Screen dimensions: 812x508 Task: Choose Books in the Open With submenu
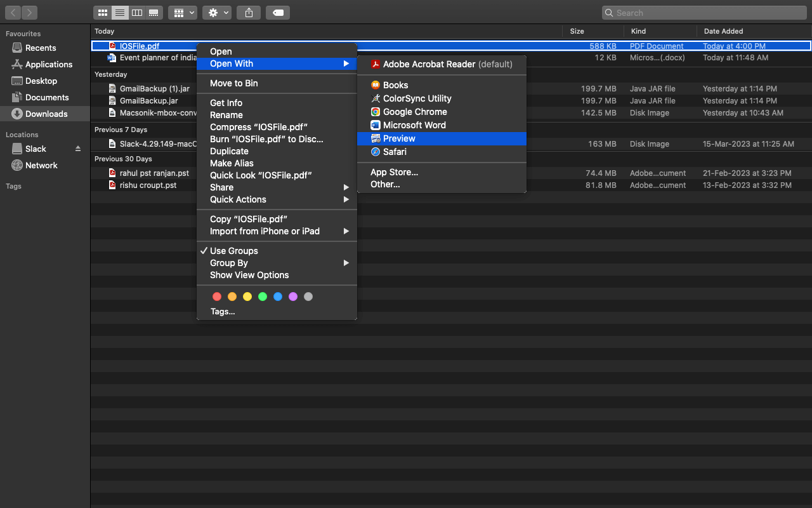pyautogui.click(x=442, y=85)
